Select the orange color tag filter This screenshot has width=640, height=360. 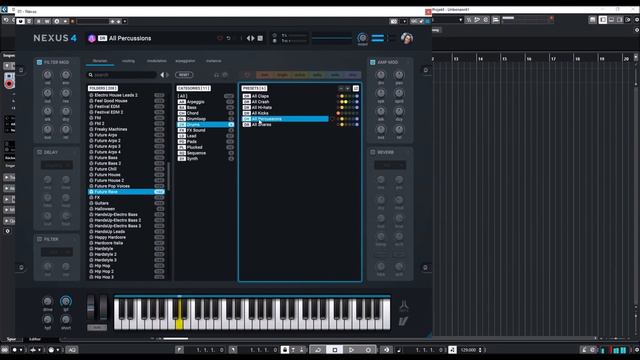tap(265, 75)
